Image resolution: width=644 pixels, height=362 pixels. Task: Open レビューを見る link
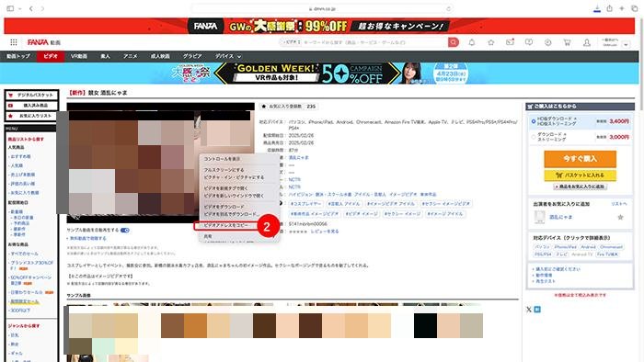pyautogui.click(x=325, y=232)
